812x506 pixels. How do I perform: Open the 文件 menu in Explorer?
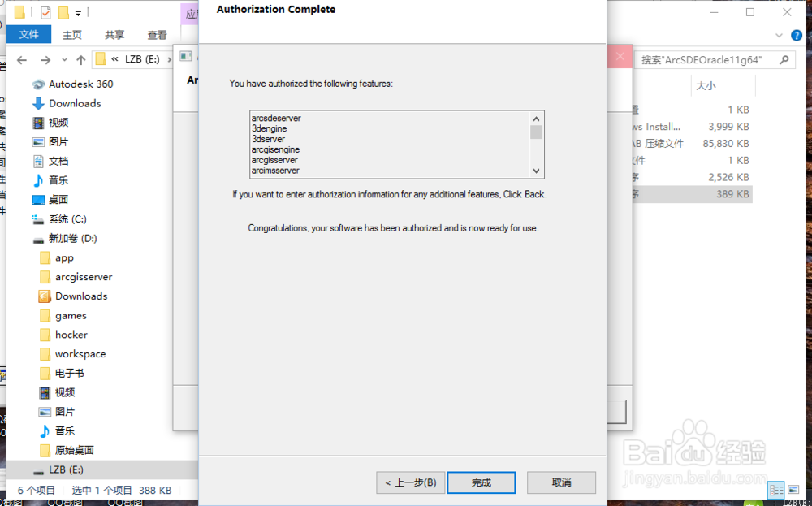tap(28, 35)
